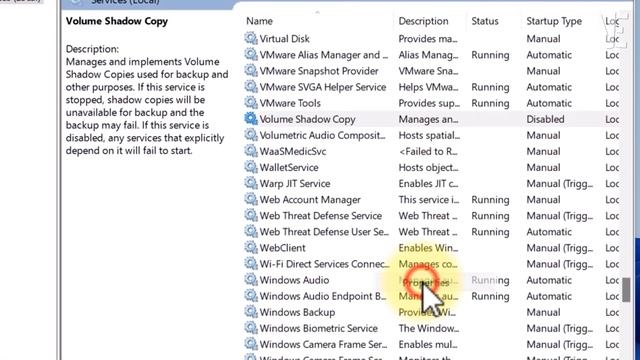Click the Windows Backup gear icon

pos(251,312)
